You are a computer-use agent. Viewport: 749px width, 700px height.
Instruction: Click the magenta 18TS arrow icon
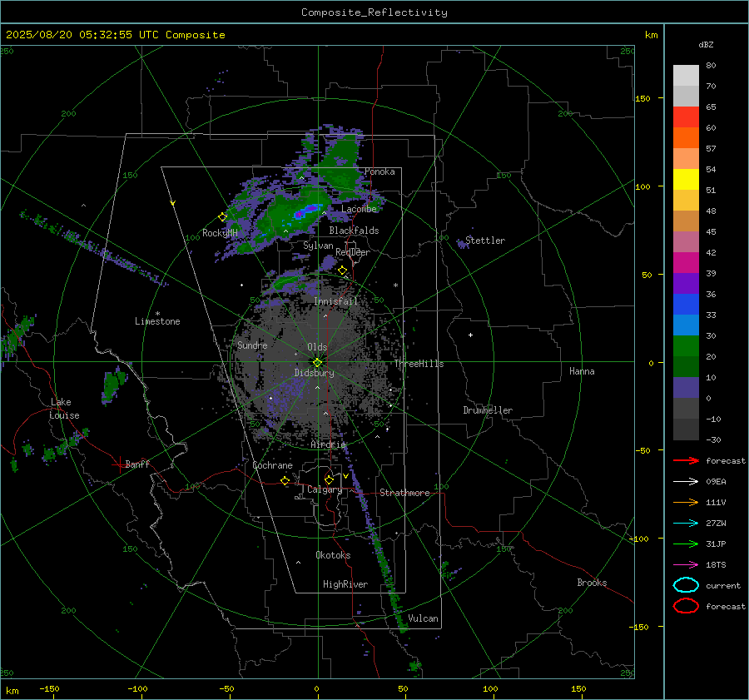pos(686,565)
